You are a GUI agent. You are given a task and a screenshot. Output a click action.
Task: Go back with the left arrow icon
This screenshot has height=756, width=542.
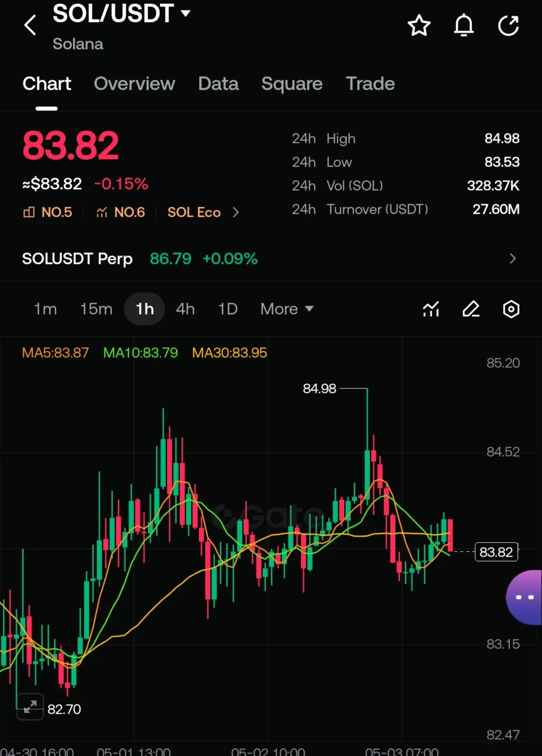coord(30,25)
